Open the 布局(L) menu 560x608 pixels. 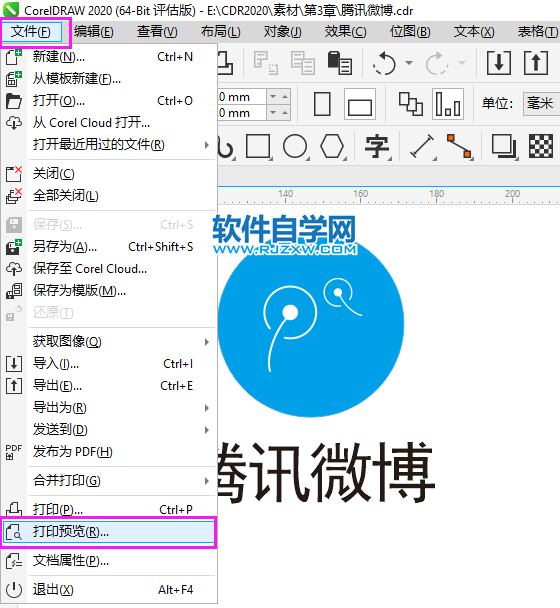coord(220,31)
